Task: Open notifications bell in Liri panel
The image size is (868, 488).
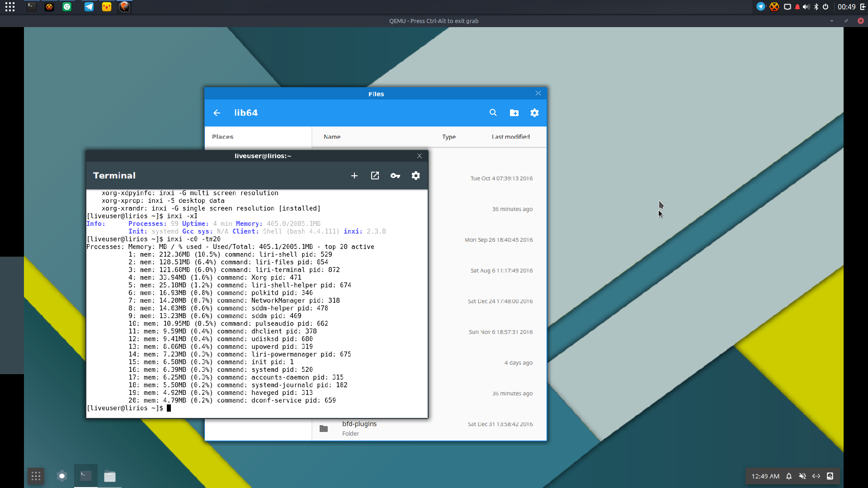Action: coord(789,476)
